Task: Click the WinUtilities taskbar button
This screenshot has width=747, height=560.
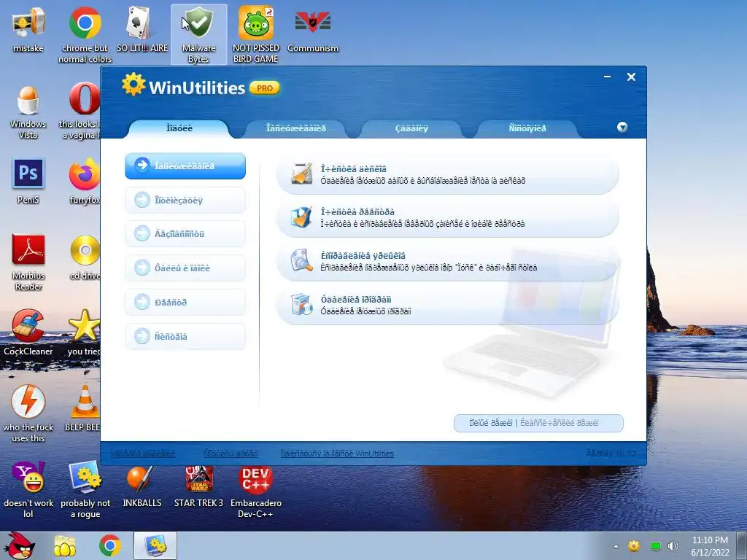Action: [155, 545]
